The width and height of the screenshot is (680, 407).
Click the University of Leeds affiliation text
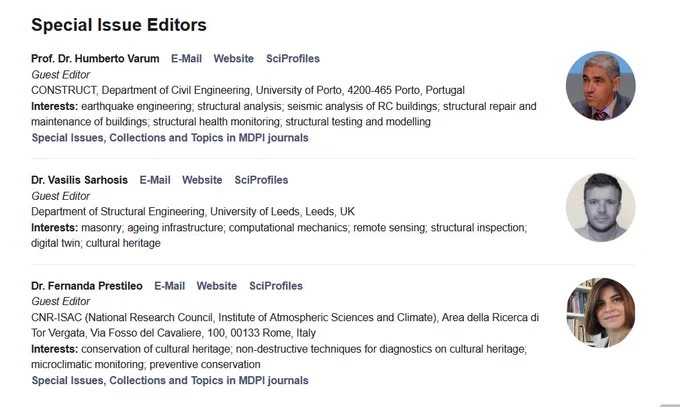pos(193,212)
